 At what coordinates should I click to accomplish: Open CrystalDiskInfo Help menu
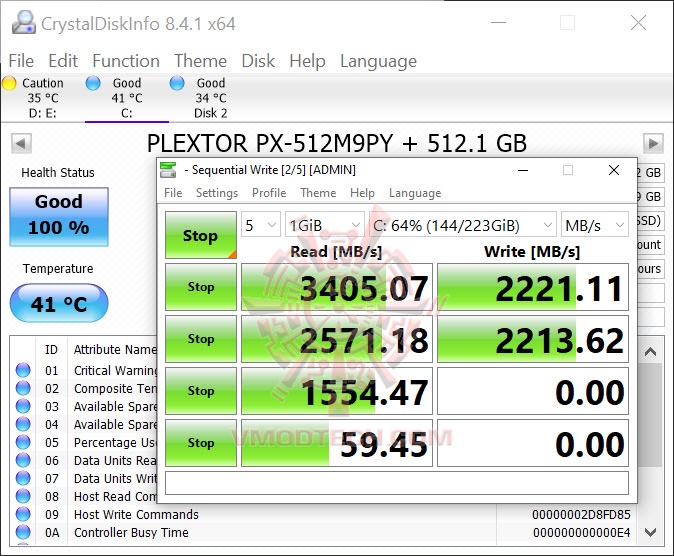tap(307, 61)
